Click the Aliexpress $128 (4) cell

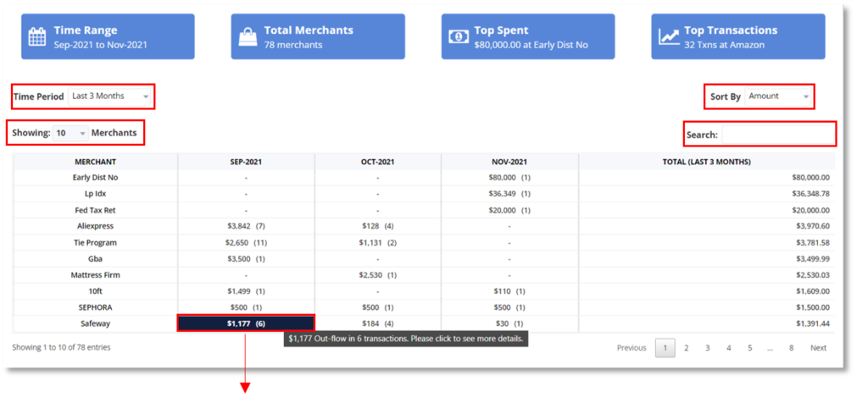(377, 226)
